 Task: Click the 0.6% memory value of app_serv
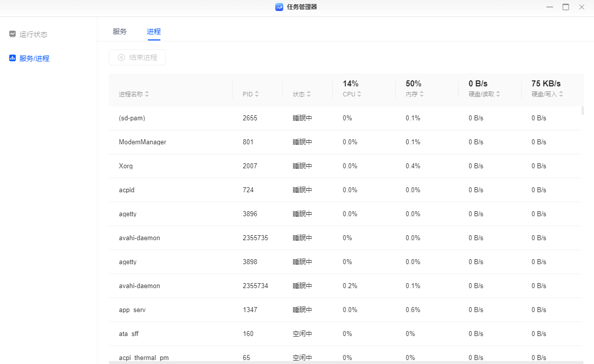click(x=413, y=310)
